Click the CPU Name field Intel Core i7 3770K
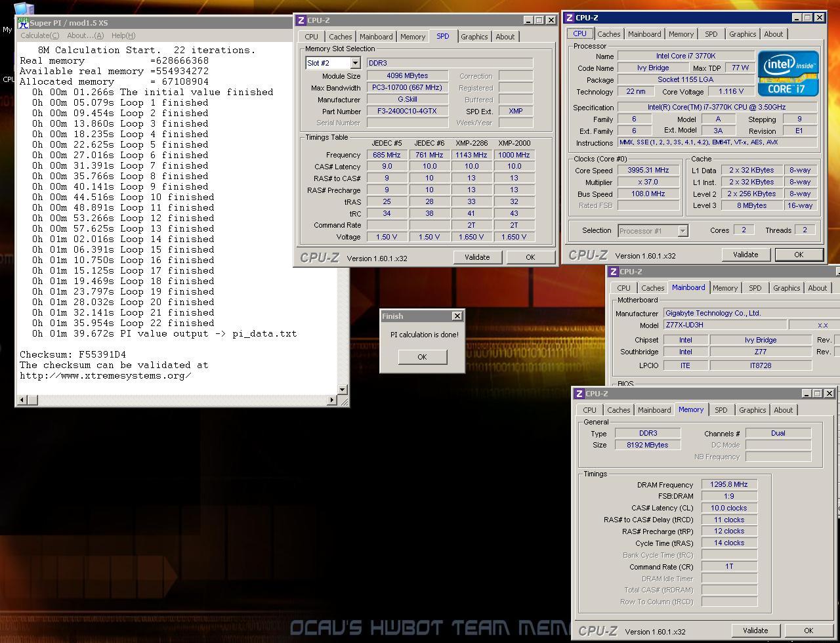840x643 pixels. point(686,56)
